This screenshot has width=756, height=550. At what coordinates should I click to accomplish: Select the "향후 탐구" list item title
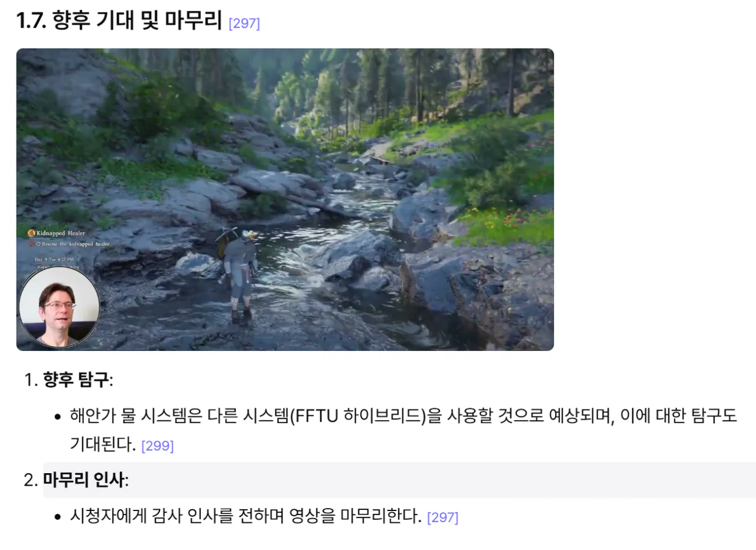76,379
